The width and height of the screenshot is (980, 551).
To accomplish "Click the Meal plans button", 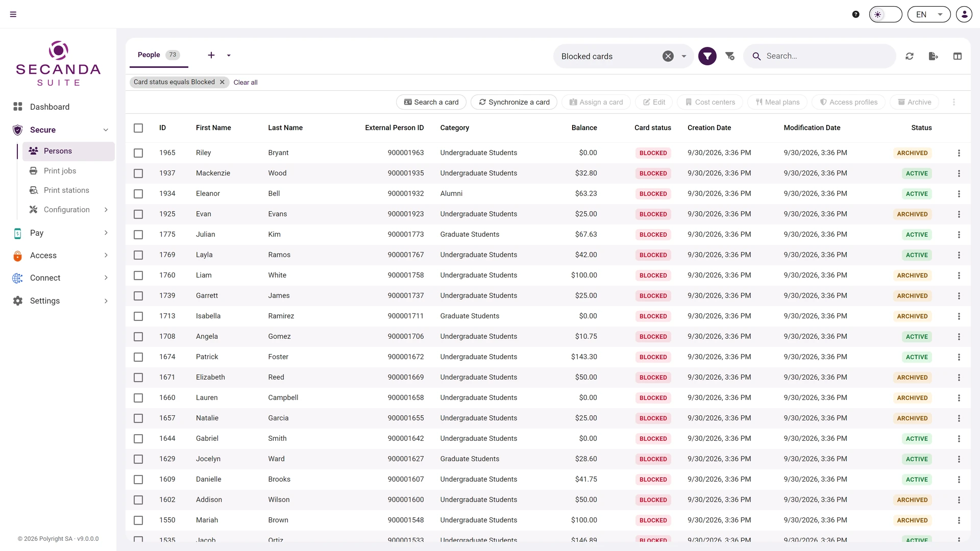I will coord(777,102).
